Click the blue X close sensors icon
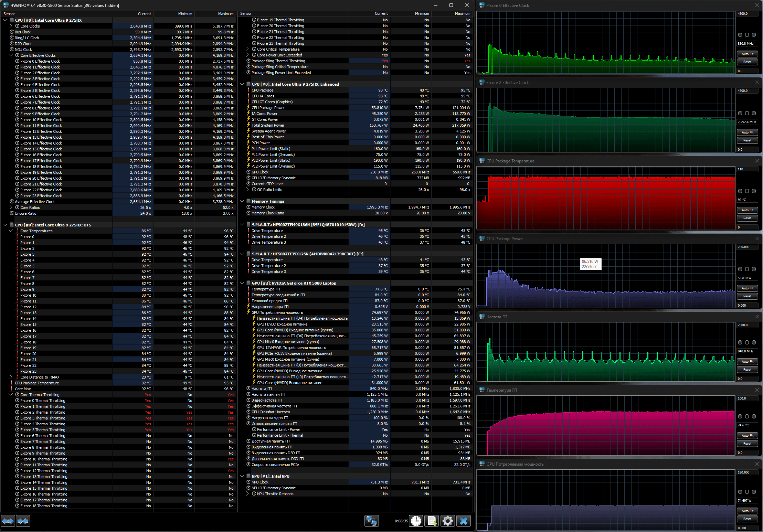This screenshot has height=532, width=763. 464,521
